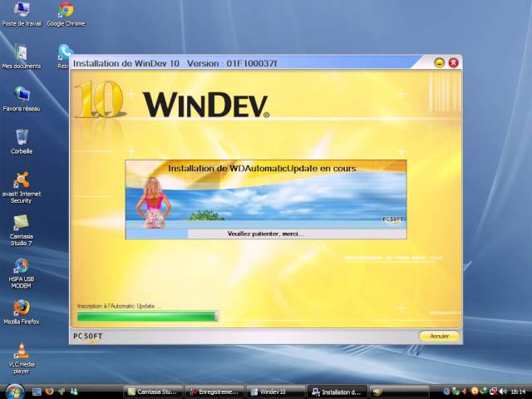The image size is (532, 399).
Task: Click the orange avast tray icon
Action: point(475,392)
